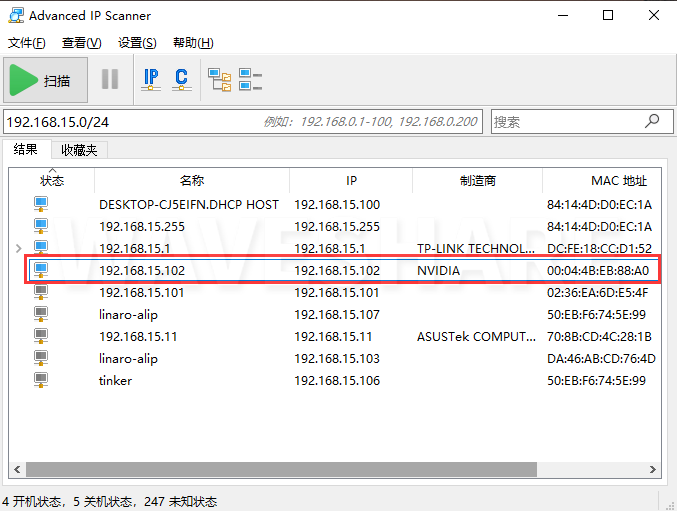Pause the scan with the pause icon
Viewport: 677px width, 511px height.
click(x=110, y=79)
